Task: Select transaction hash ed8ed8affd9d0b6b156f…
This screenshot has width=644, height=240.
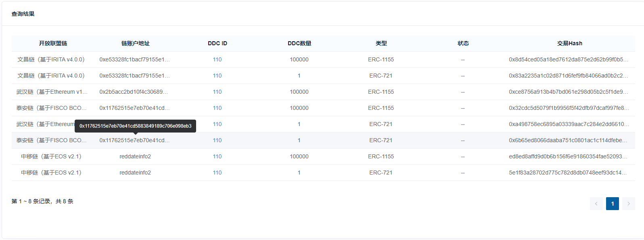Action: (569, 156)
